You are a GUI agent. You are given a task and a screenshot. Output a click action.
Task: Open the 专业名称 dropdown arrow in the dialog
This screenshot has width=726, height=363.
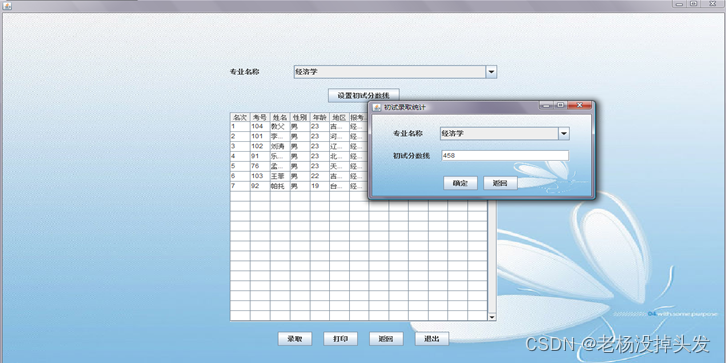point(563,133)
